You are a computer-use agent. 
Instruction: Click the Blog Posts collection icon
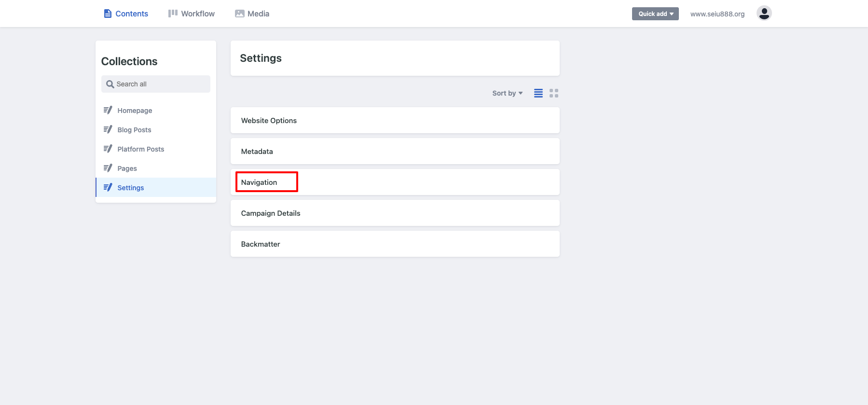(108, 129)
